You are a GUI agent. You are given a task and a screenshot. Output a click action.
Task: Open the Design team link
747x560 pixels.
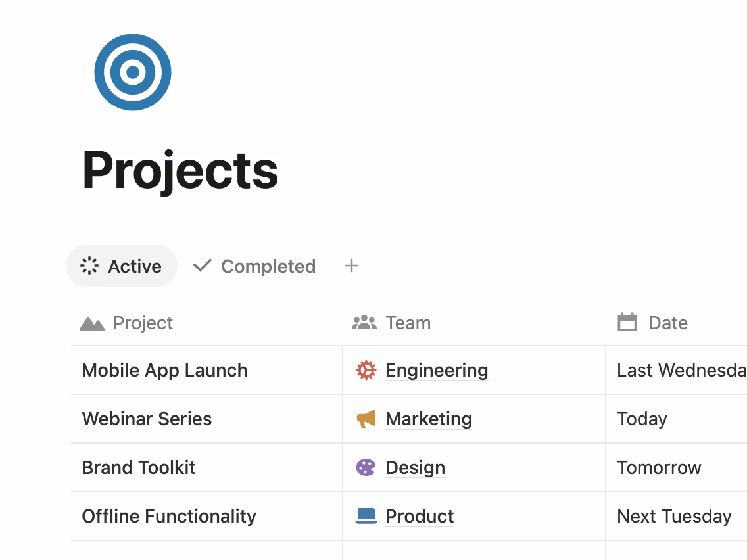(415, 467)
